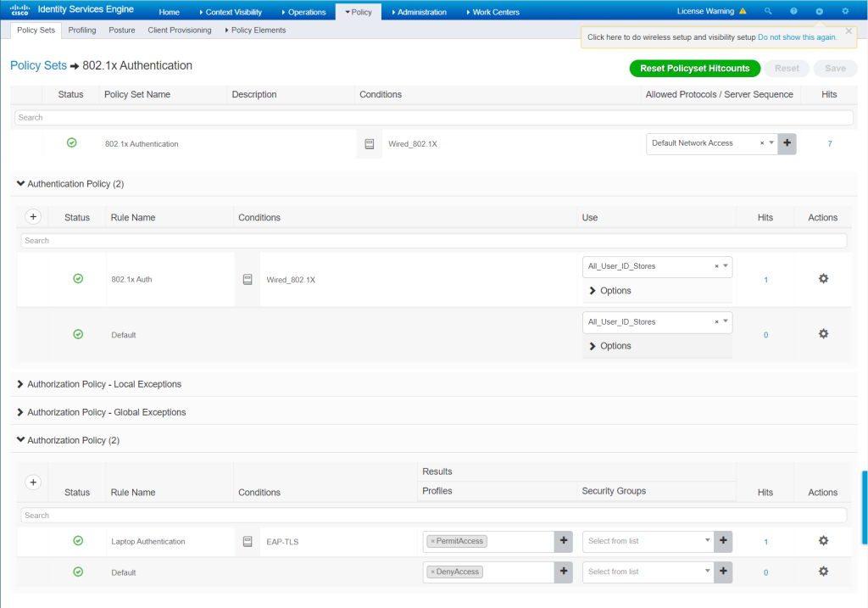Image resolution: width=868 pixels, height=608 pixels.
Task: Go to Home menu
Action: [x=169, y=12]
